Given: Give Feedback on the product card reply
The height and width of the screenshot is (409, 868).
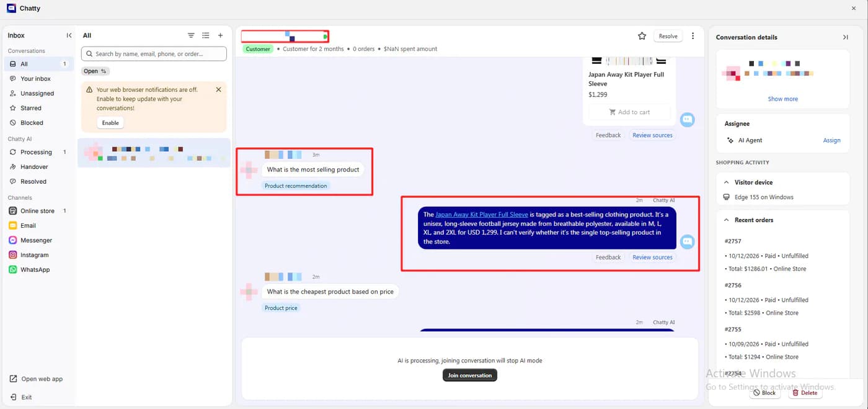Looking at the screenshot, I should tap(608, 135).
